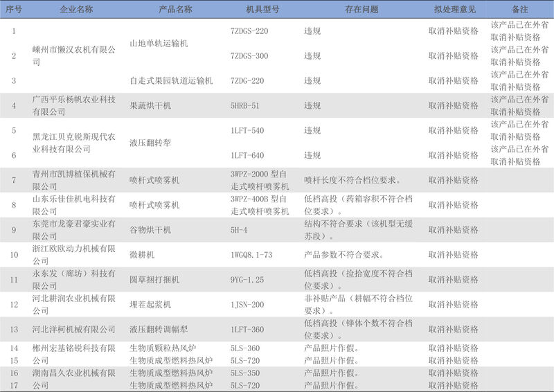This screenshot has height=392, width=554.
Task: Click company 浙江欧欧动力机械有限公司
Action: click(74, 255)
